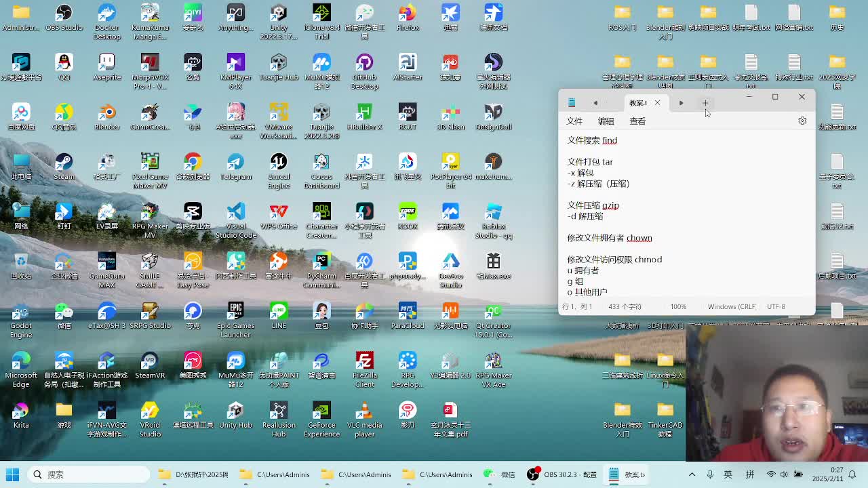Click the 100% zoom level in status bar

[678, 306]
